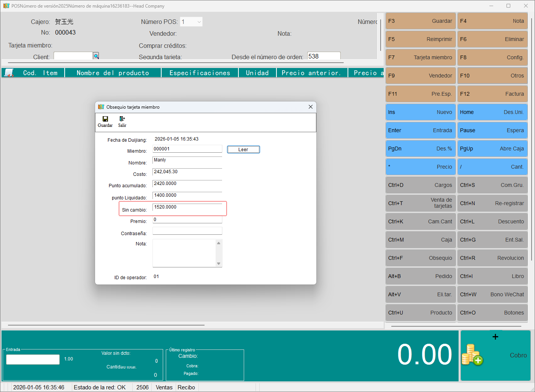Click the Ctrl+L Descuento button
This screenshot has width=535, height=392.
[x=492, y=221]
